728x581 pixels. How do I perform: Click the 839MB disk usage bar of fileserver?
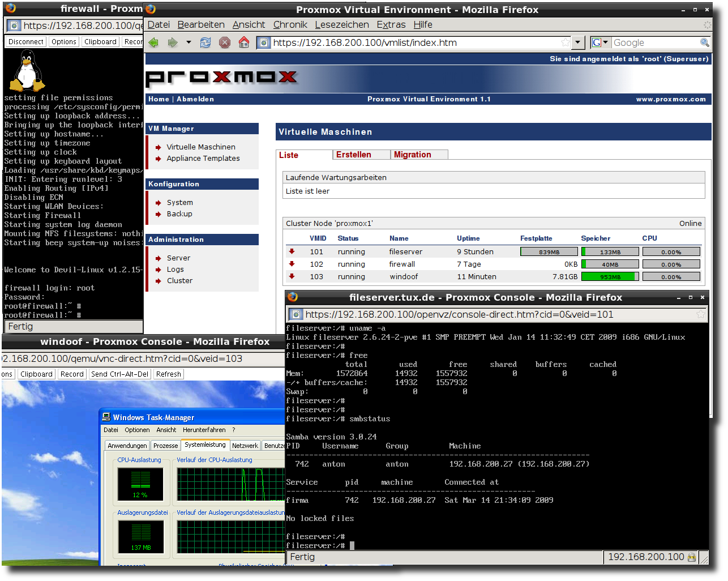click(549, 252)
